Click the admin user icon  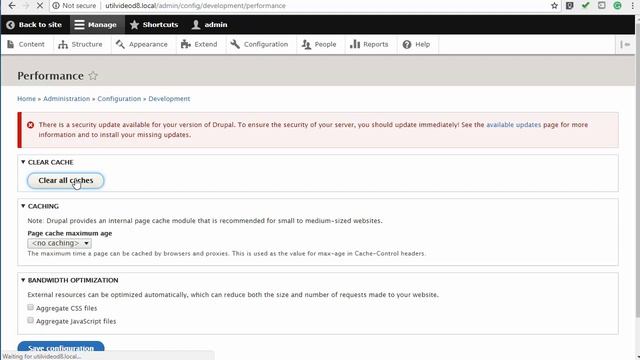(196, 25)
